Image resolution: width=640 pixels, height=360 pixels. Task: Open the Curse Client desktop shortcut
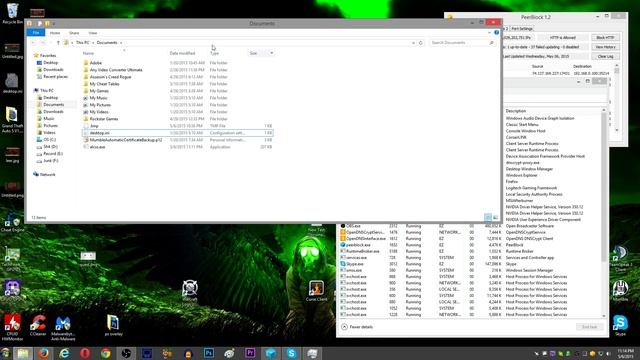[316, 291]
